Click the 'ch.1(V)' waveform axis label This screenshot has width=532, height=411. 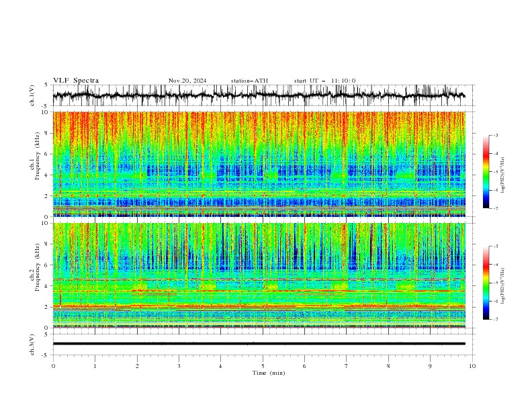[x=32, y=95]
